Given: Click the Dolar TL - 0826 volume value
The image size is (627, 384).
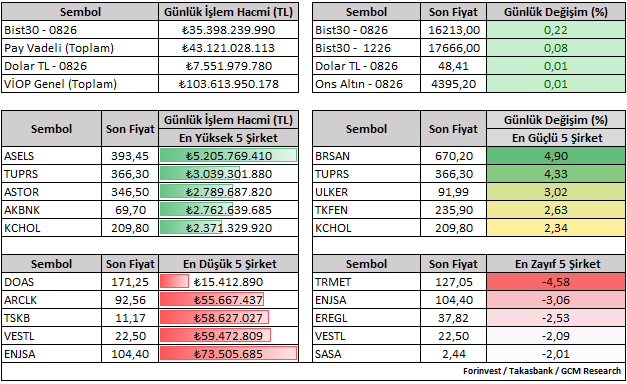Looking at the screenshot, I should click(x=228, y=66).
